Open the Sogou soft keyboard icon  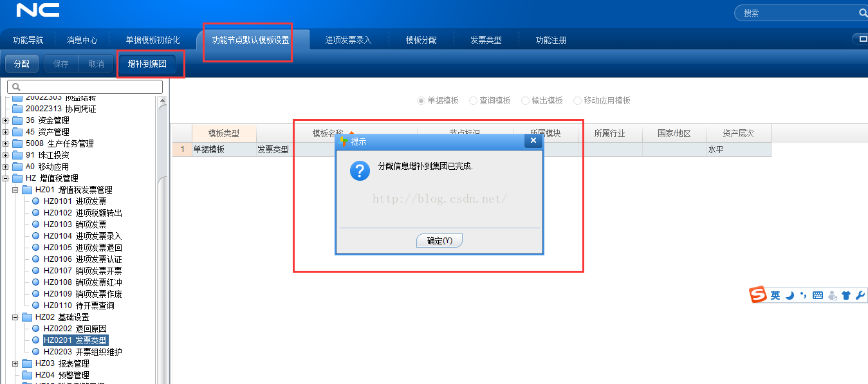coord(818,295)
